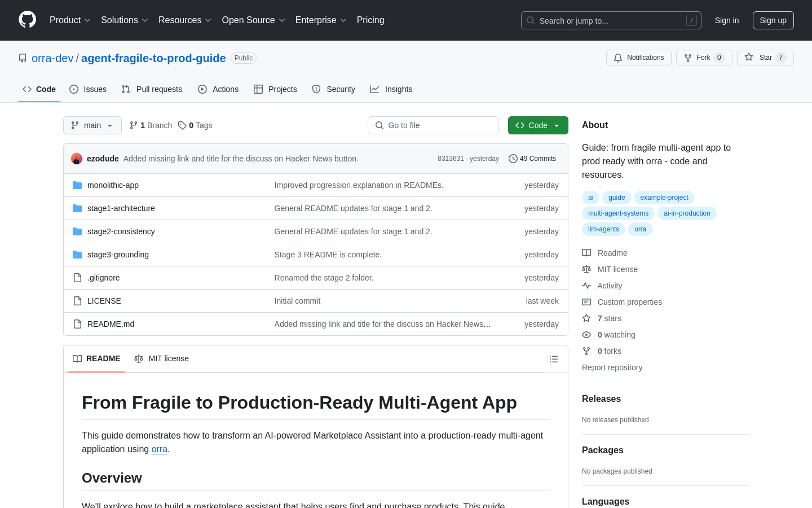
Task: Show the README outline list icon
Action: (554, 359)
